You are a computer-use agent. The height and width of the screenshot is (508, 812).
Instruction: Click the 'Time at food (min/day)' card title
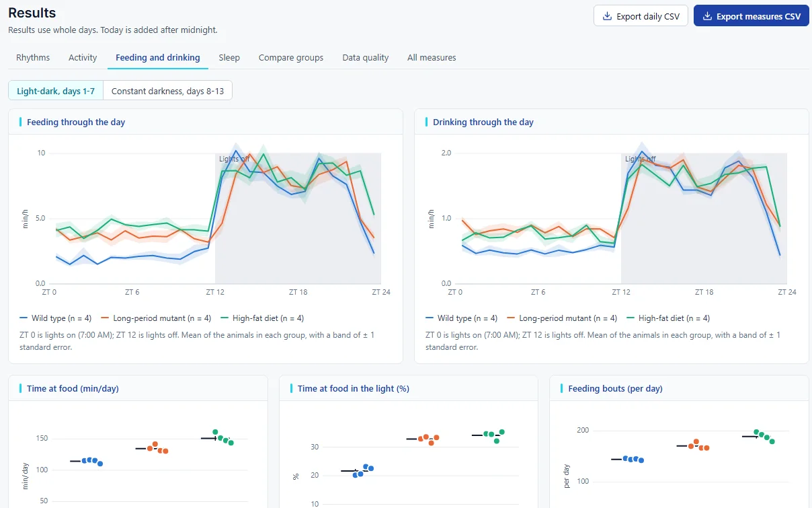click(73, 389)
